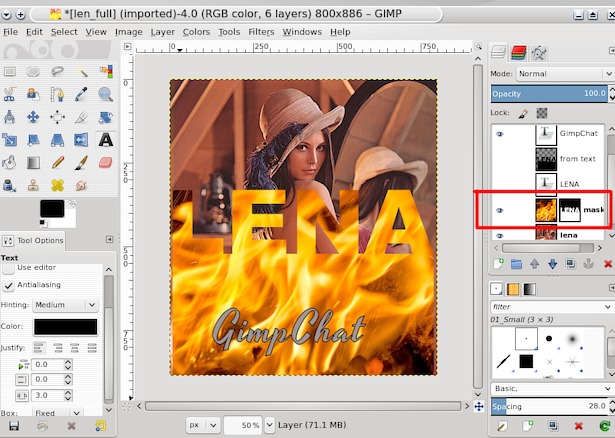Viewport: 615px width, 438px height.
Task: Set Justify to filled, the last justify button
Action: [x=92, y=348]
